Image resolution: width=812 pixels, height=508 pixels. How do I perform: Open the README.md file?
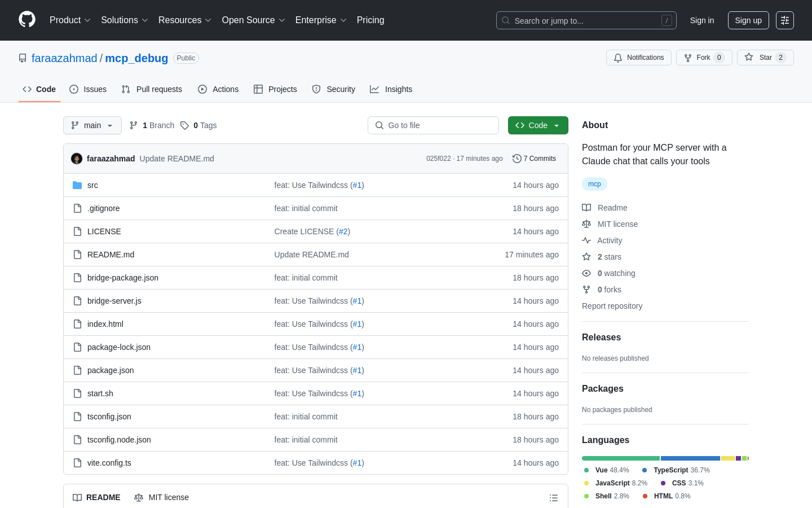111,255
